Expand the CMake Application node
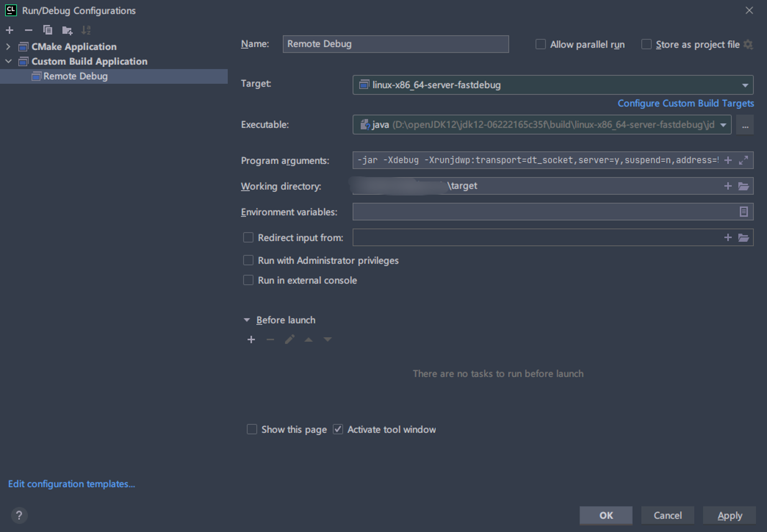The image size is (767, 532). click(8, 47)
